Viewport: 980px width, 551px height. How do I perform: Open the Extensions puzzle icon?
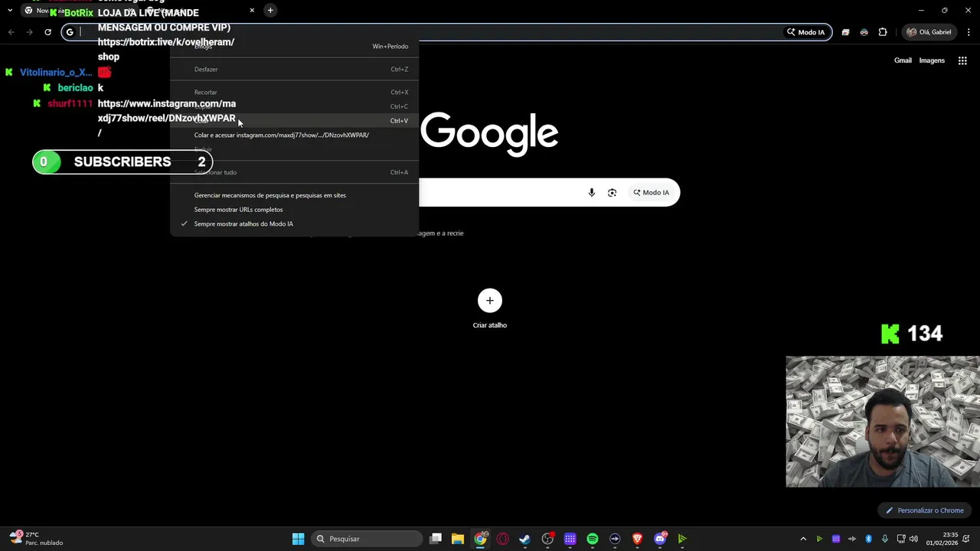(x=883, y=32)
